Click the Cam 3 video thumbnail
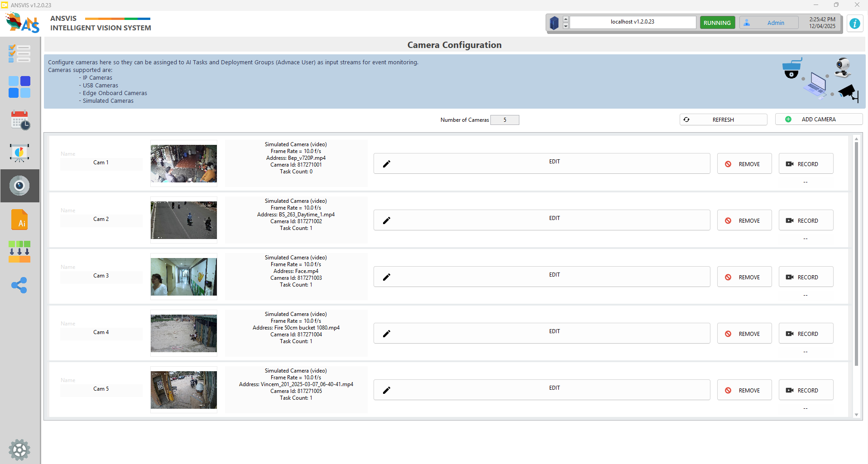Screen dimensions: 868x464 pyautogui.click(x=184, y=277)
